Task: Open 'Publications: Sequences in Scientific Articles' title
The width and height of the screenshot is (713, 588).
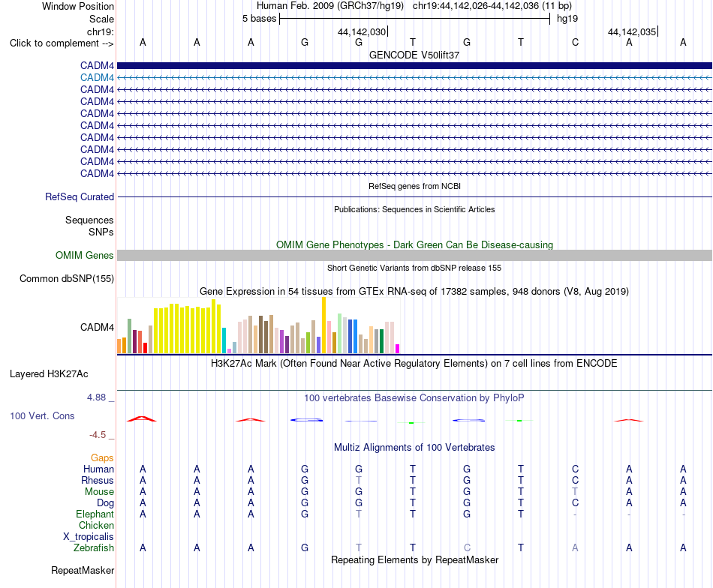Action: pos(414,209)
